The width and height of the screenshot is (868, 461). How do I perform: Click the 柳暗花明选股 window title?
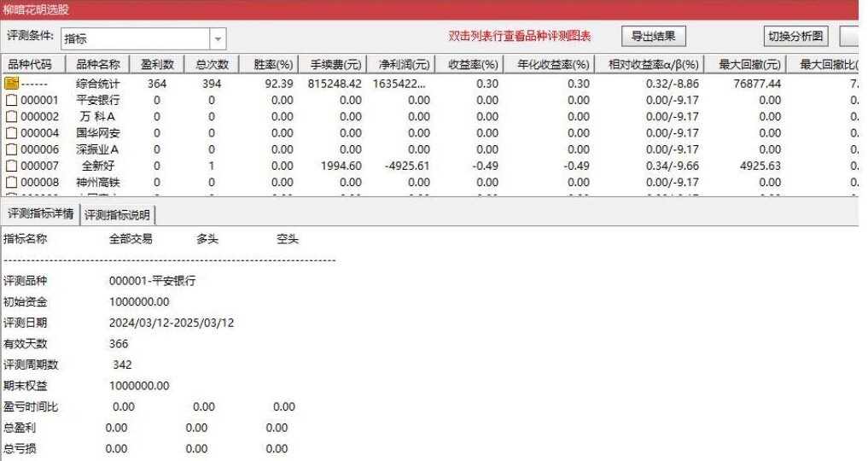(36, 9)
